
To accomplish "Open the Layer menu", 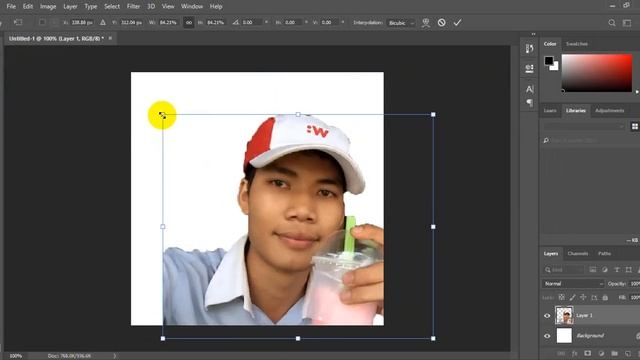I will point(70,7).
